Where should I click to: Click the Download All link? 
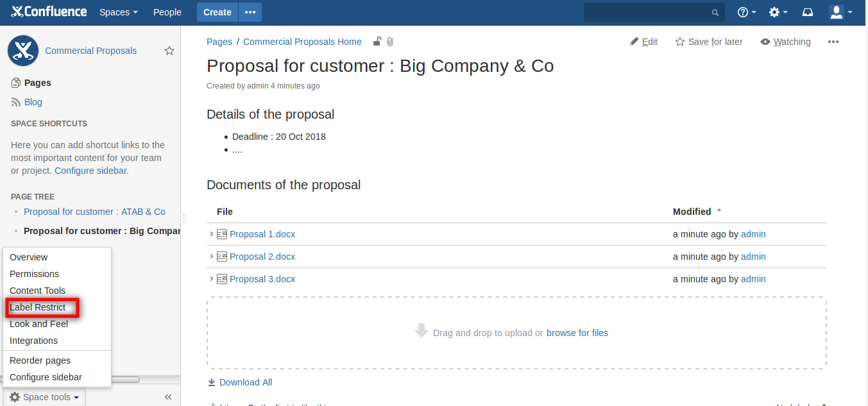click(x=245, y=382)
